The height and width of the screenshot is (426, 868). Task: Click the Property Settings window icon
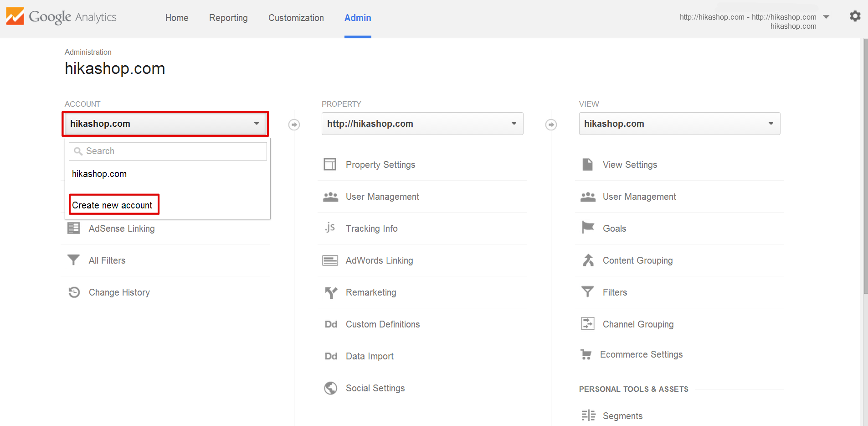pyautogui.click(x=330, y=164)
